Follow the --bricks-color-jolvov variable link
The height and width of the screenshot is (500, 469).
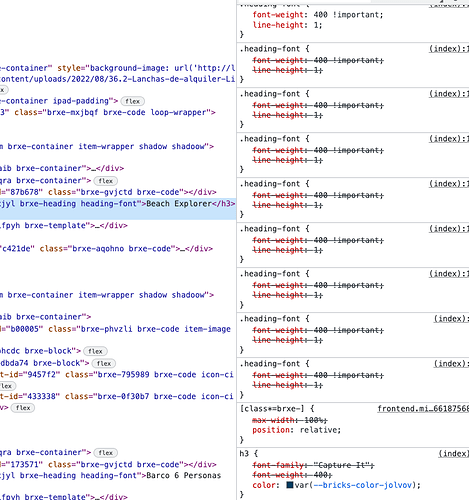(x=362, y=485)
